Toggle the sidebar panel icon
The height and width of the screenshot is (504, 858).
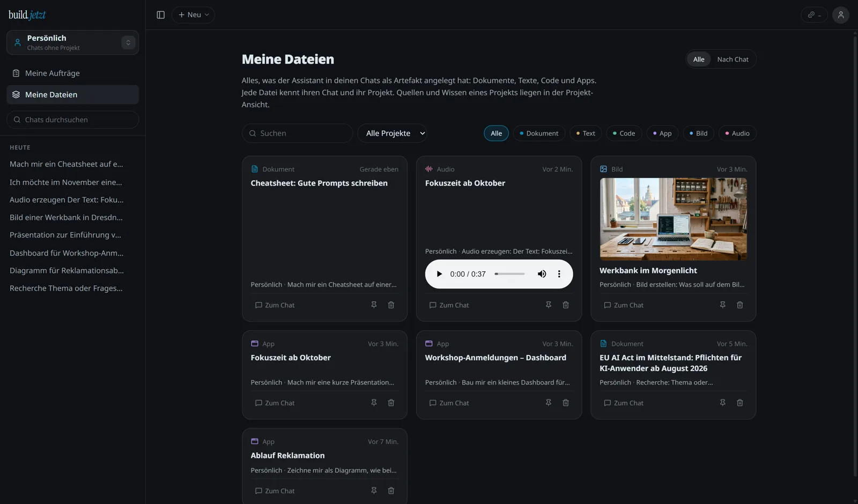pyautogui.click(x=160, y=15)
